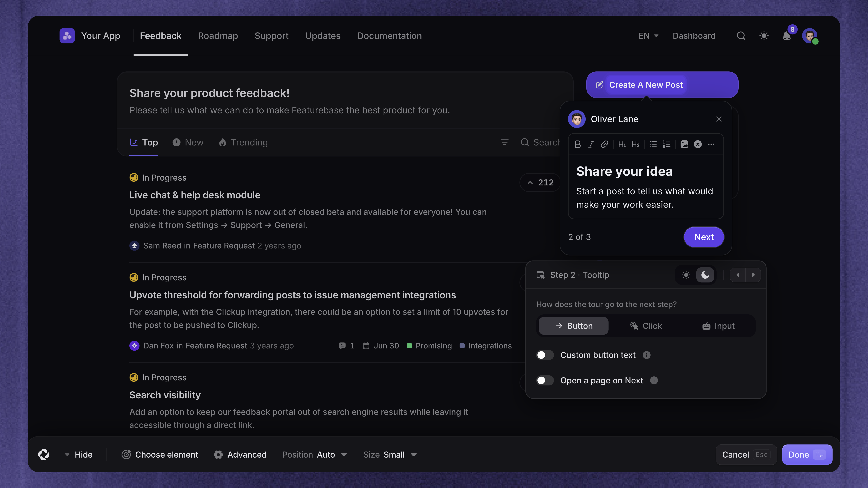Screen dimensions: 868x488
Task: Open the Updates nav tab
Action: (323, 36)
